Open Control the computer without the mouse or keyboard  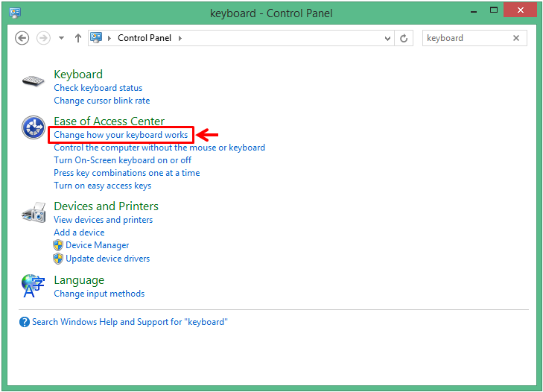click(159, 148)
